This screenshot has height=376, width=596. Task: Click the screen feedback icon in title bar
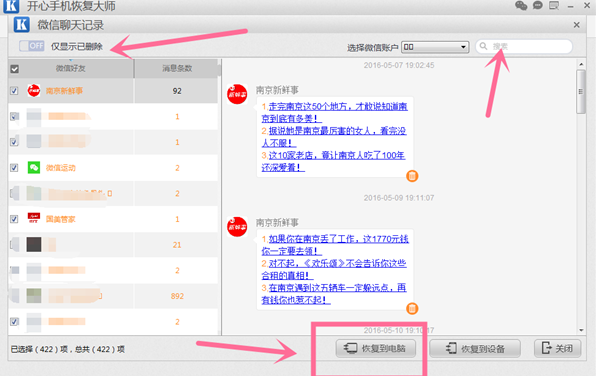(554, 5)
